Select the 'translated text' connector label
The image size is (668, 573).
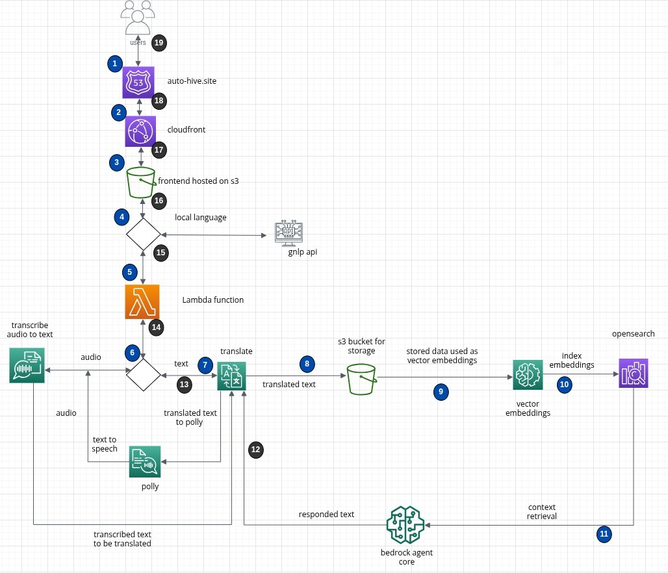[289, 384]
